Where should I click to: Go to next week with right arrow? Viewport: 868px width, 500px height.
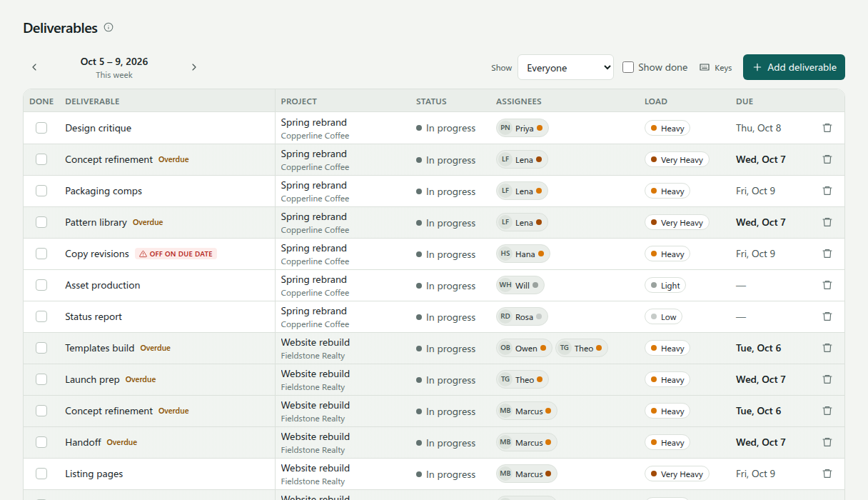tap(193, 67)
